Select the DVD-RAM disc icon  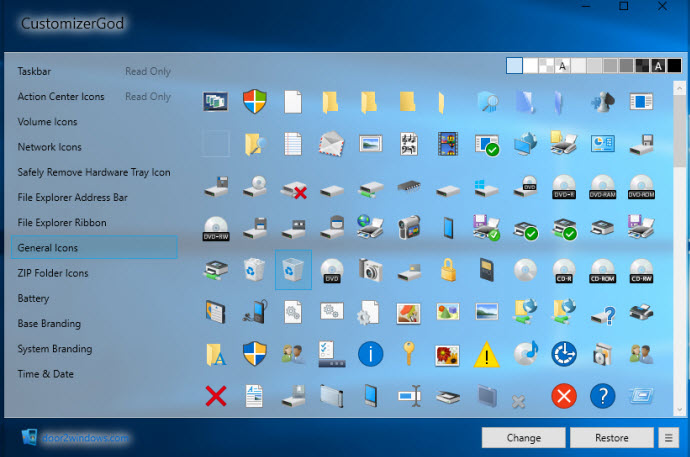click(602, 186)
